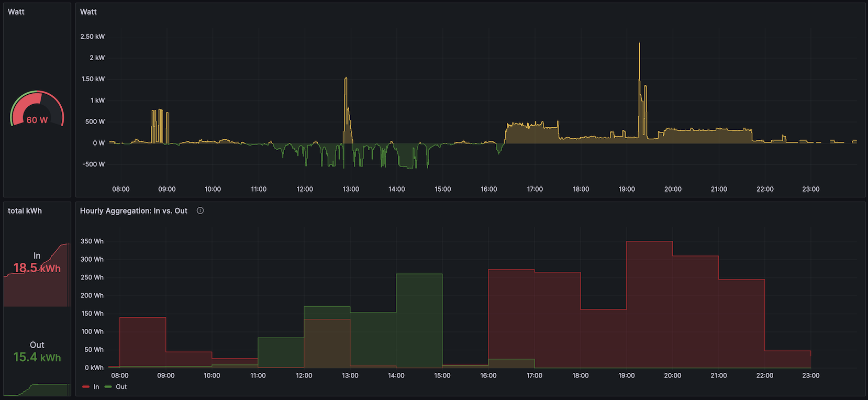Toggle the Out series in legend
868x400 pixels.
121,387
